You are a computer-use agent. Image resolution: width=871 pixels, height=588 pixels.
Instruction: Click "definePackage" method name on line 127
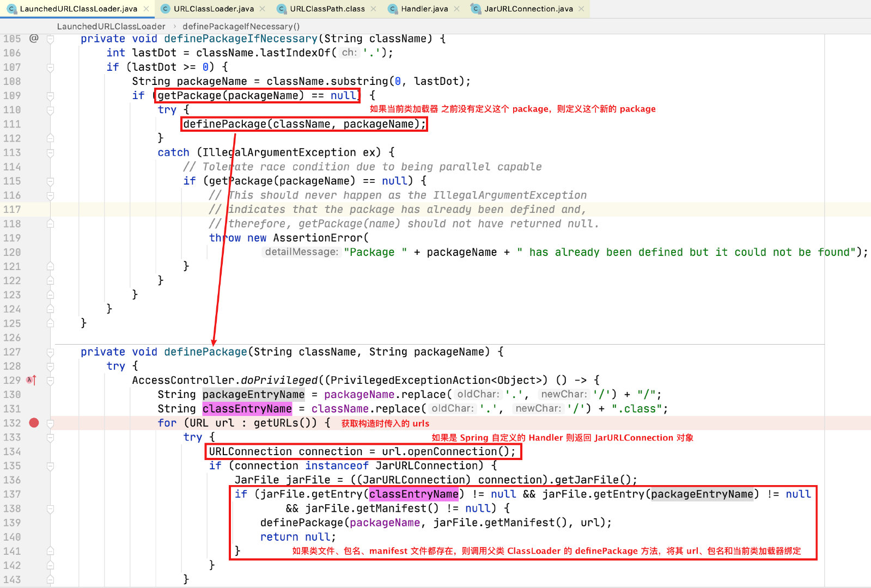tap(205, 352)
